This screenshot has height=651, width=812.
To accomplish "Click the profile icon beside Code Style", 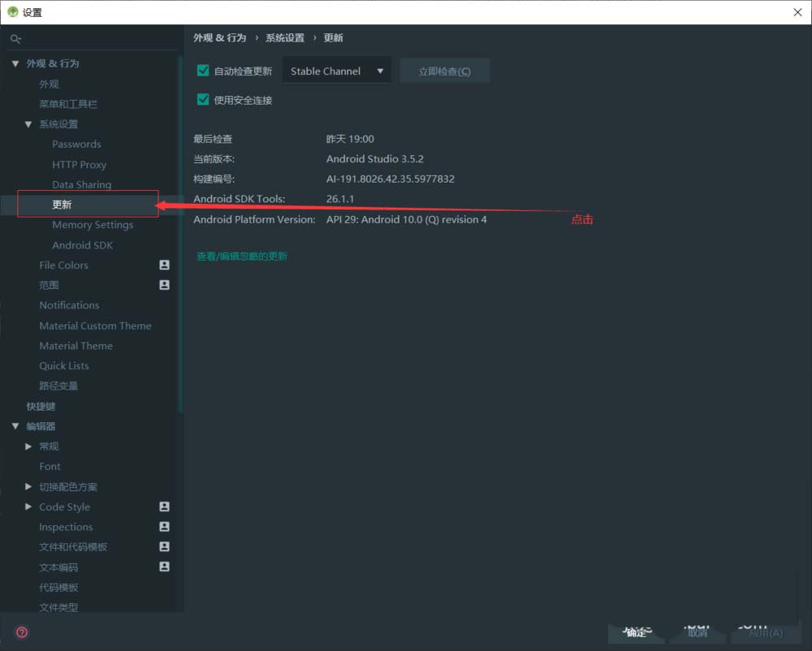I will point(164,507).
